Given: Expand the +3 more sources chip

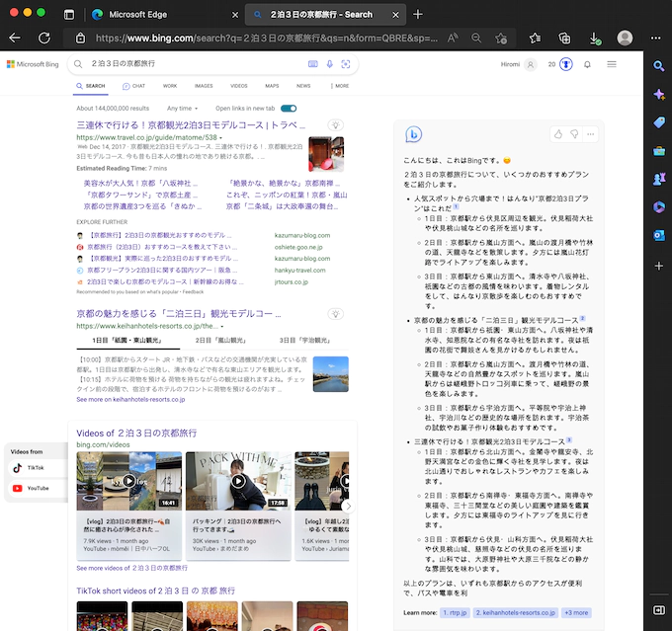Looking at the screenshot, I should click(x=575, y=612).
